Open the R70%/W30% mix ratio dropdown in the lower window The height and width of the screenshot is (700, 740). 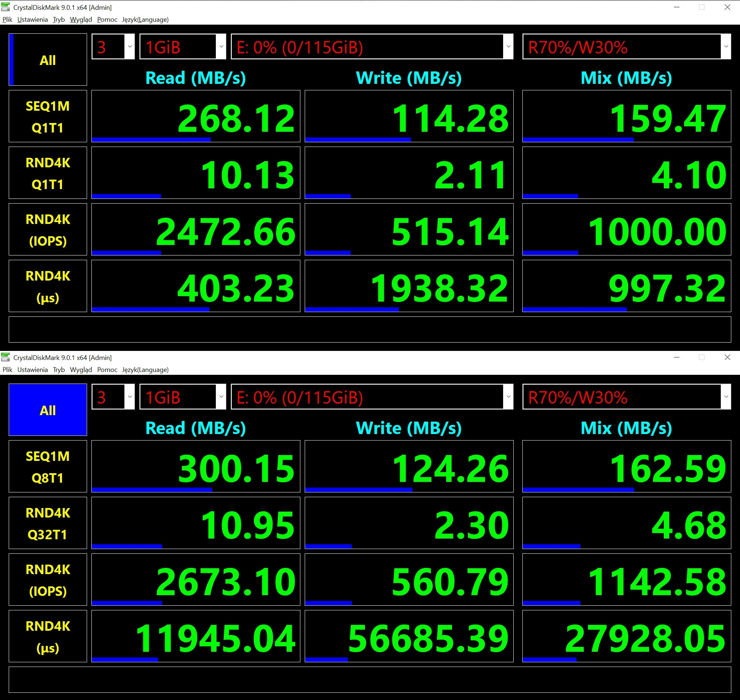pyautogui.click(x=627, y=397)
